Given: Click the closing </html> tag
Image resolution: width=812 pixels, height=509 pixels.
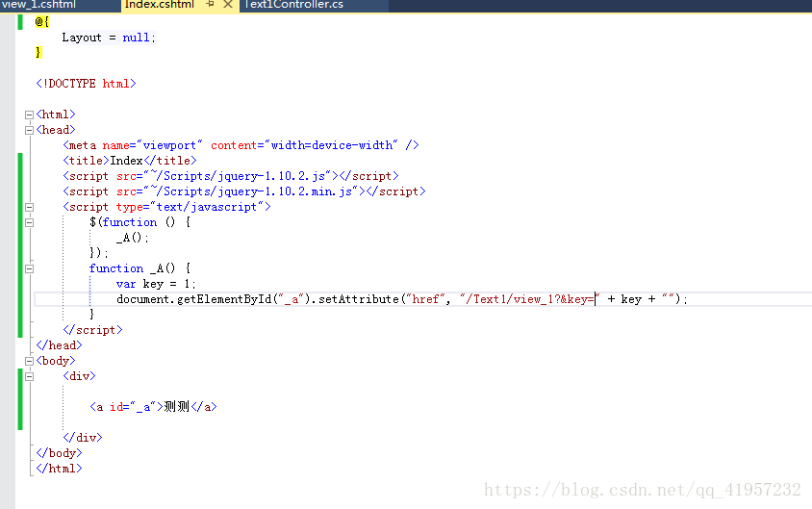Looking at the screenshot, I should (x=59, y=469).
